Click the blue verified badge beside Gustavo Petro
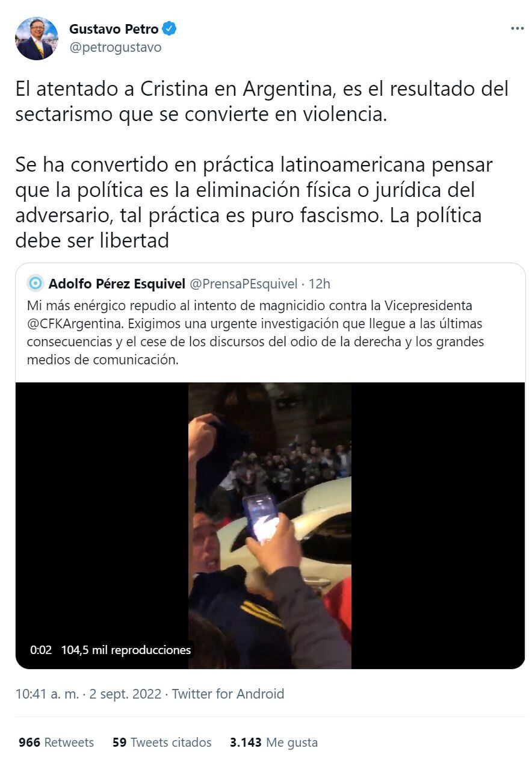 (x=170, y=29)
